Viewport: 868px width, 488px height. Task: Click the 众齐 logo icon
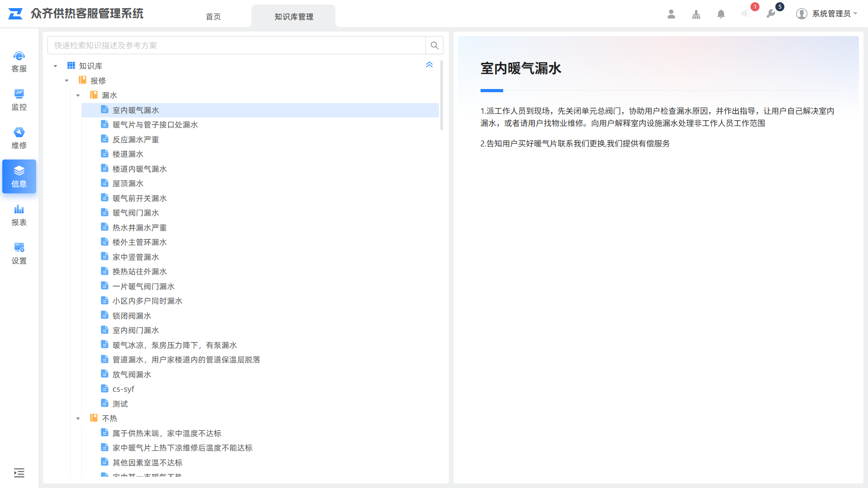15,14
